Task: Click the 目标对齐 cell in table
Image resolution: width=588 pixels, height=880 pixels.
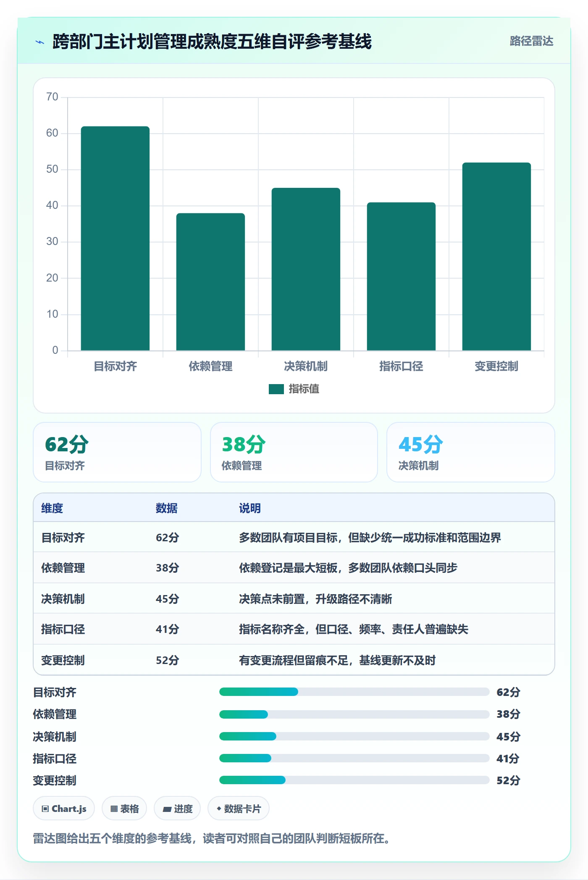Action: 63,537
